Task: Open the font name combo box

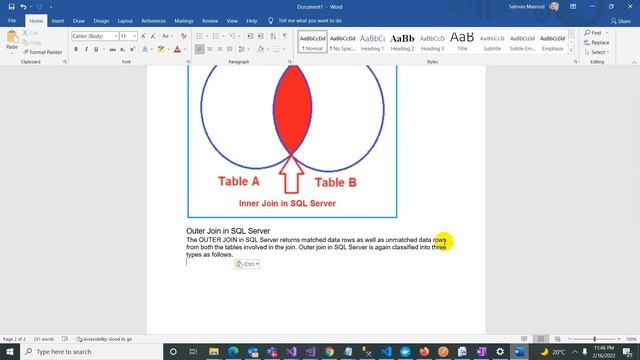Action: click(x=95, y=36)
